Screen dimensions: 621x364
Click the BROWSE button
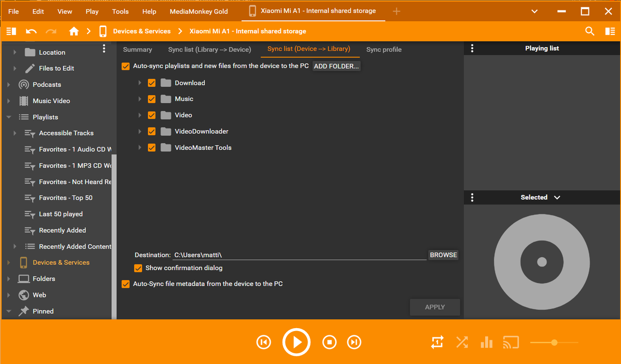click(443, 255)
